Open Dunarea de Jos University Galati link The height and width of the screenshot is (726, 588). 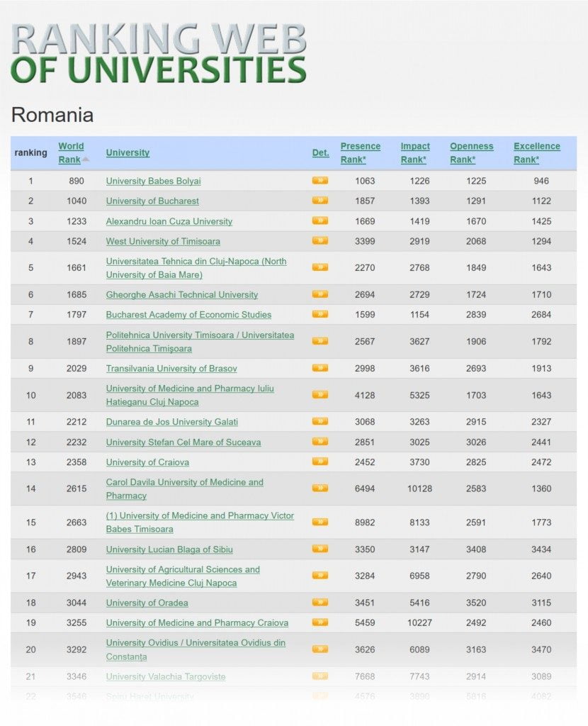point(171,422)
